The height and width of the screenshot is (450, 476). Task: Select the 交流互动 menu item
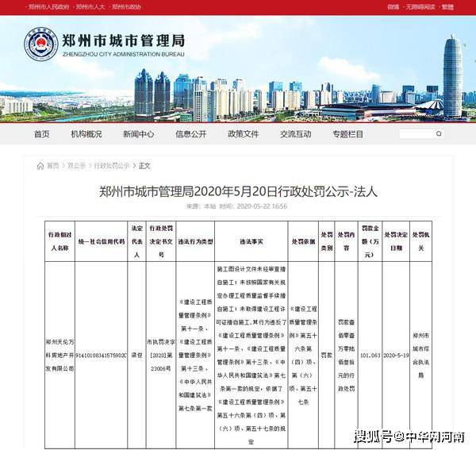coord(295,134)
